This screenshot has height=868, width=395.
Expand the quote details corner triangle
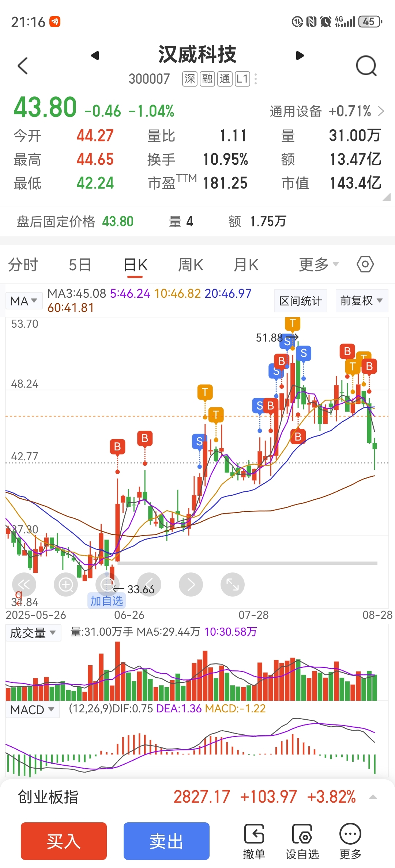pyautogui.click(x=386, y=198)
